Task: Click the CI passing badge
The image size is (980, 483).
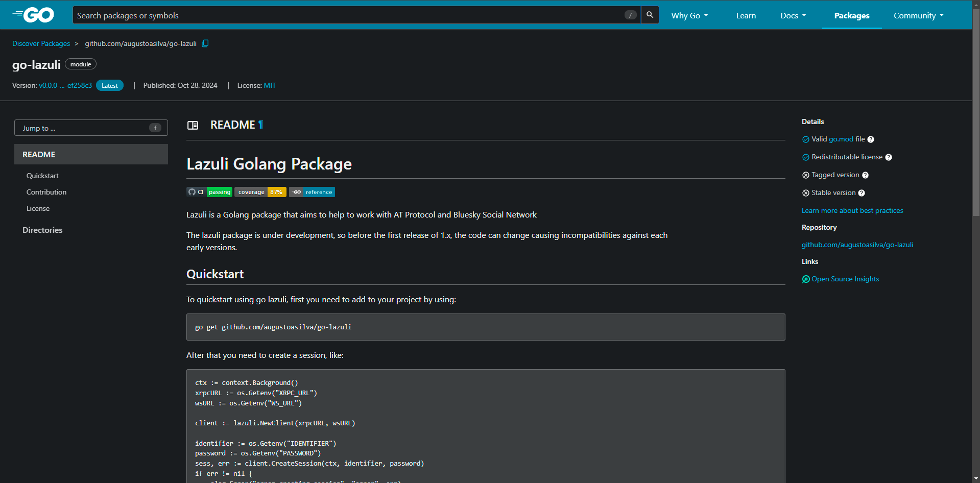Action: [x=209, y=192]
